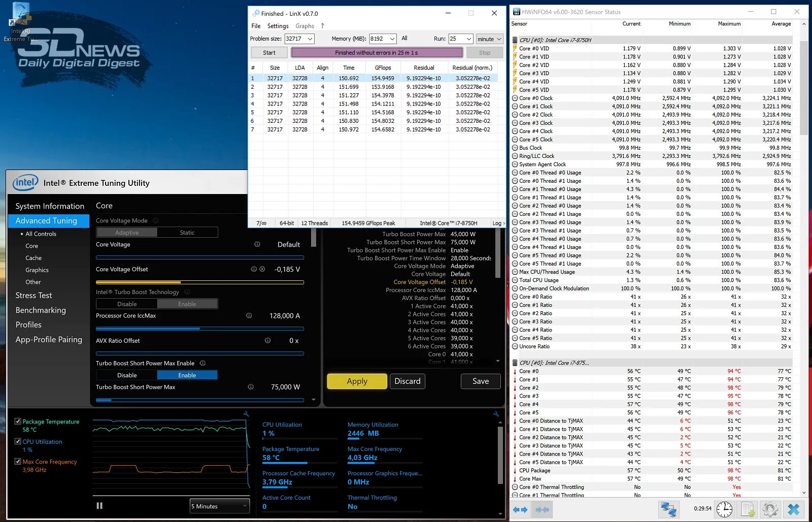This screenshot has height=522, width=812.
Task: Show info for Core Voltage Mode
Action: tap(156, 220)
